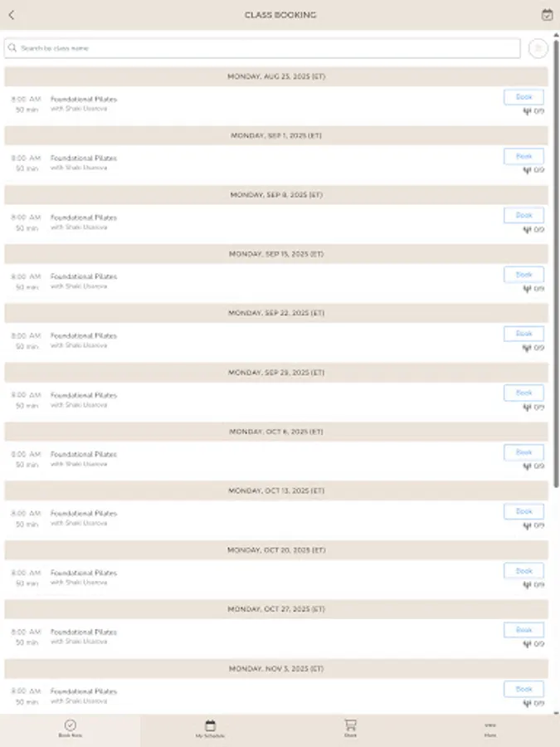The width and height of the screenshot is (560, 747).
Task: Book the Oct 6 class with Shaki Usarova
Action: pos(523,452)
